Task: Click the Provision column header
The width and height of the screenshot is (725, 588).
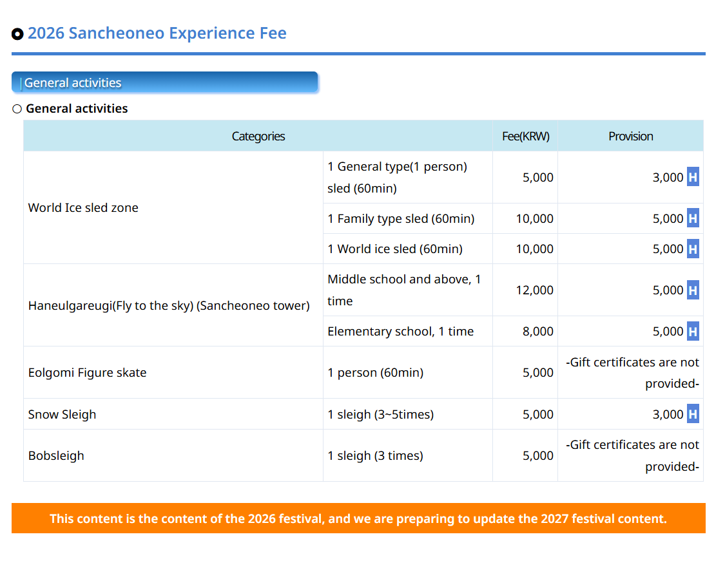Action: coord(631,137)
